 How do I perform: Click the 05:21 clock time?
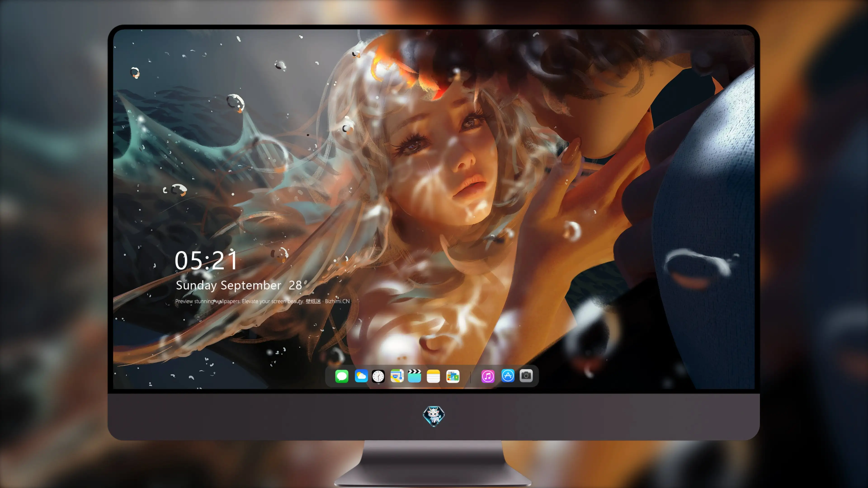point(206,260)
